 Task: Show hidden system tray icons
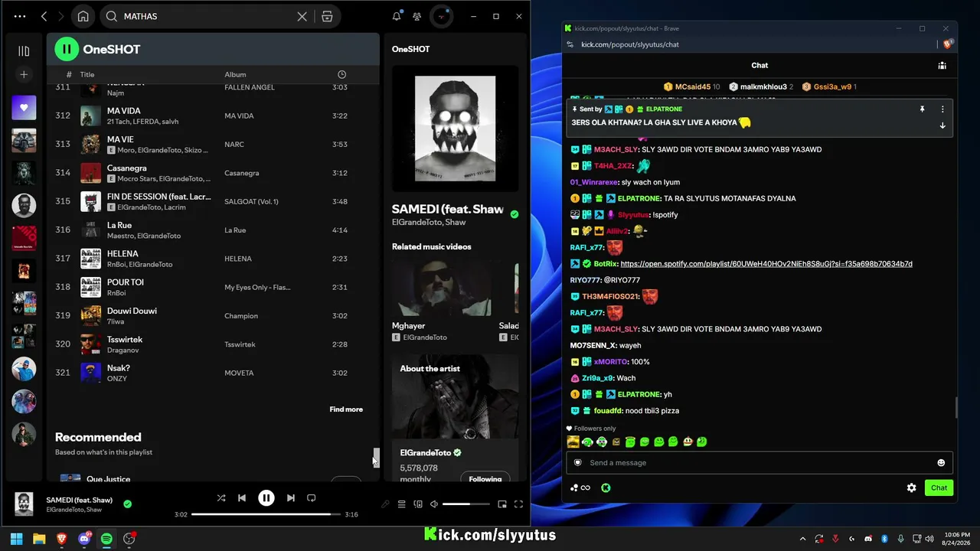click(802, 539)
